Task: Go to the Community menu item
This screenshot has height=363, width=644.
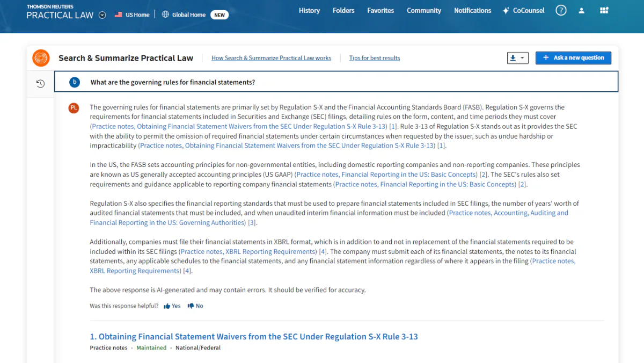Action: (424, 10)
